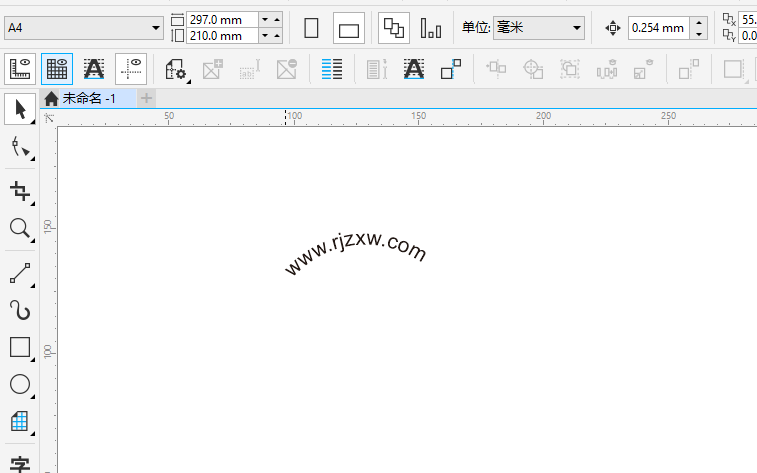Activate the Crop tool

tap(20, 190)
